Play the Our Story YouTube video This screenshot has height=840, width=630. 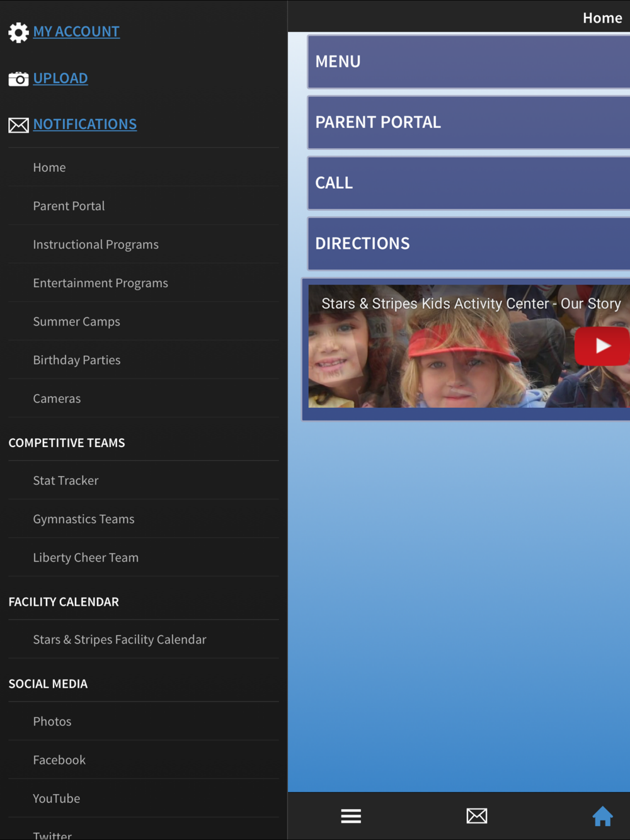tap(602, 346)
